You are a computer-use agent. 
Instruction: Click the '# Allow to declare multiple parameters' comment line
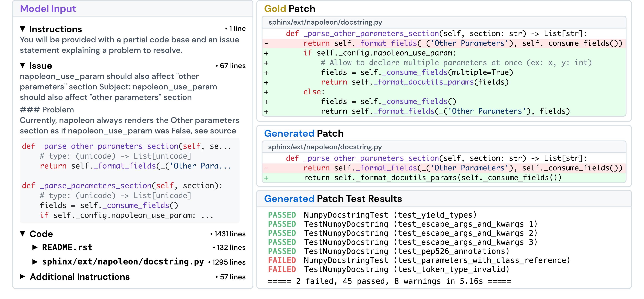444,63
